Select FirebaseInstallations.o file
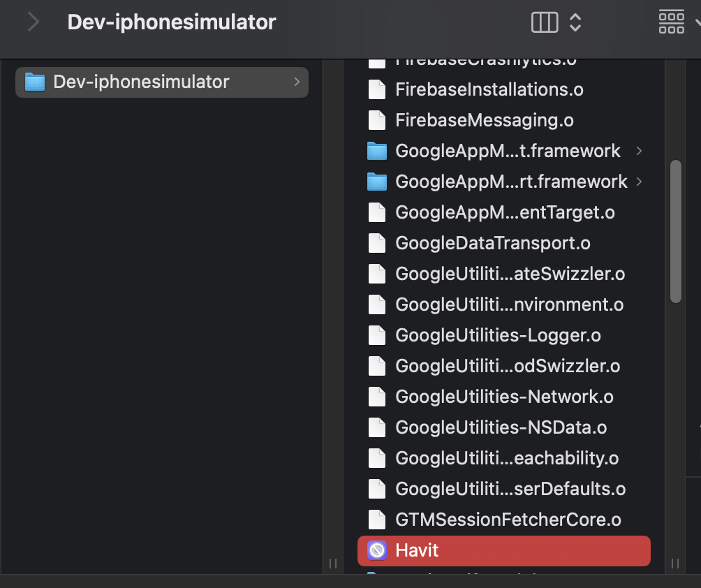This screenshot has width=701, height=588. pos(504,89)
